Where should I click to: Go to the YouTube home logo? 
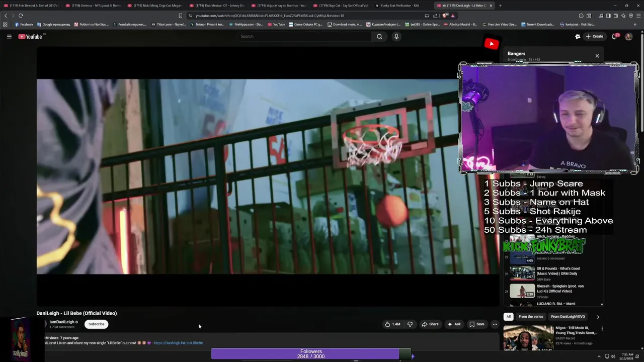30,36
